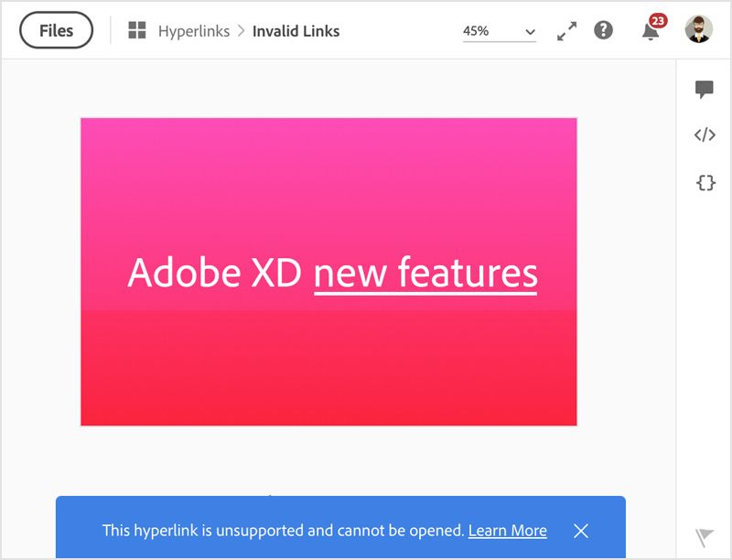Click the "new features" hyperlink on the artboard
Image resolution: width=732 pixels, height=560 pixels.
point(425,273)
